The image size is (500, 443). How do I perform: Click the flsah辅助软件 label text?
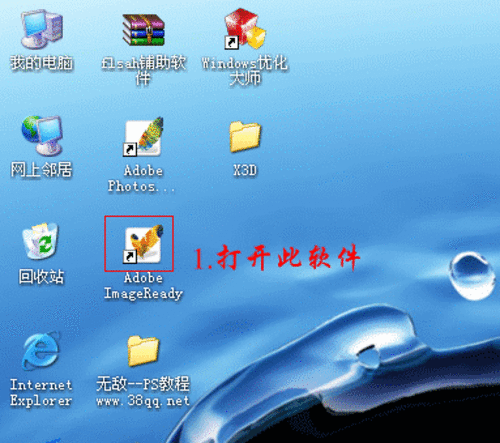(143, 70)
